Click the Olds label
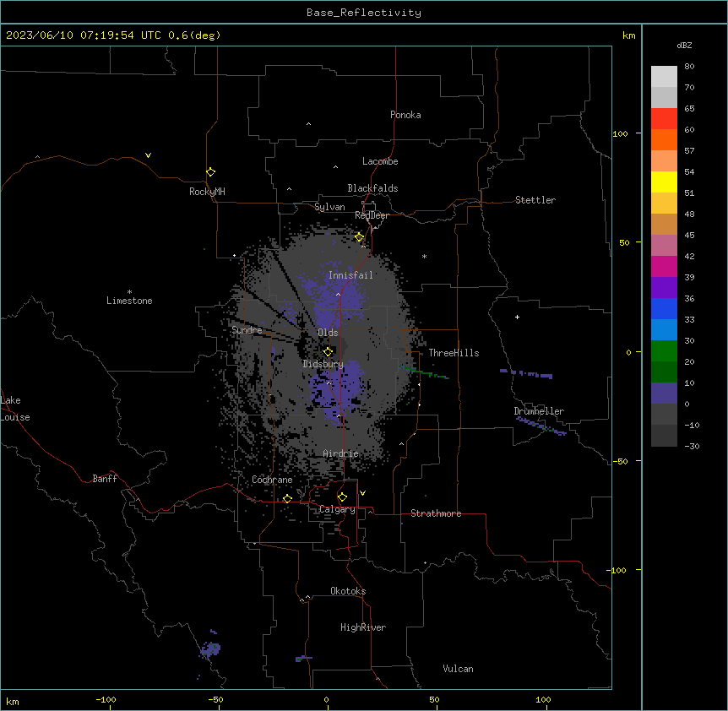Screen dimensions: 728x711 click(328, 333)
